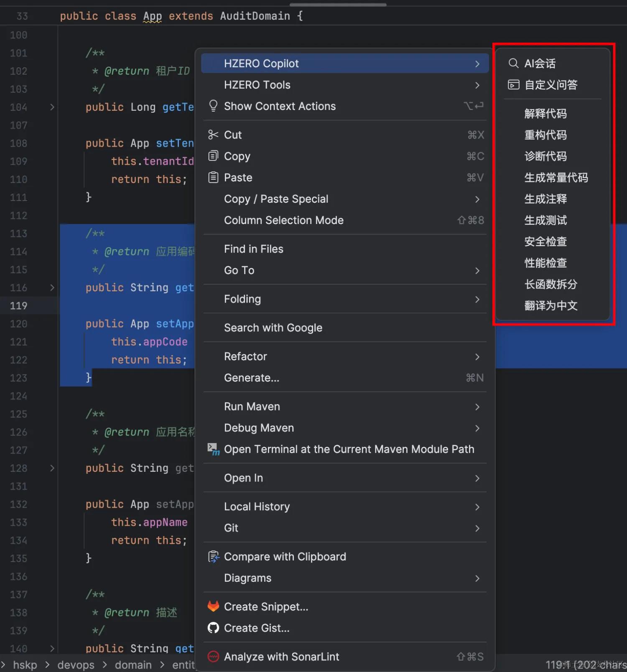Unfold the collapsed method at line 140
This screenshot has width=627, height=672.
(52, 649)
